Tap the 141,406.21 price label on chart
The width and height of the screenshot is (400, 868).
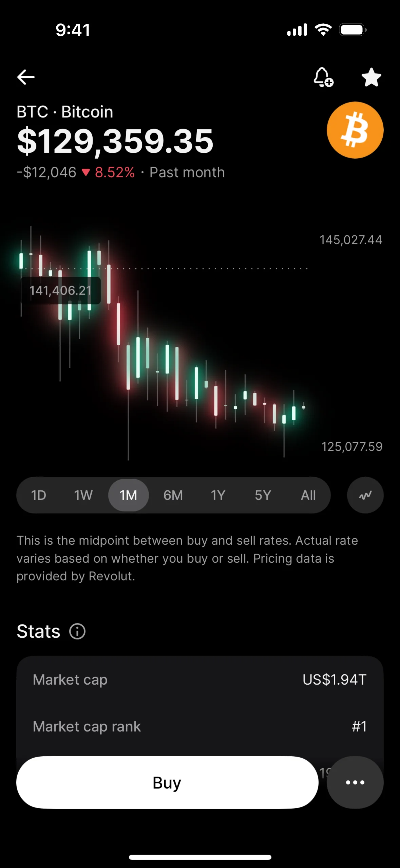coord(61,290)
